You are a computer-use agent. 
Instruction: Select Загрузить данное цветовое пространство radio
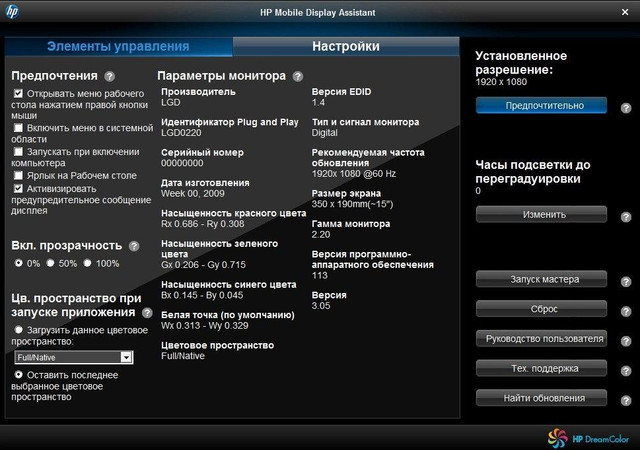point(18,329)
